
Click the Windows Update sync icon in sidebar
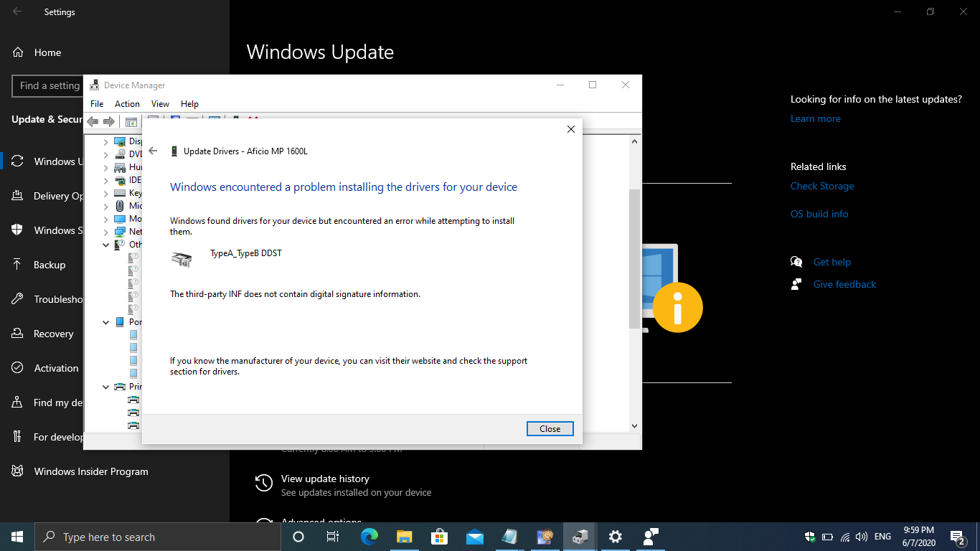point(17,161)
